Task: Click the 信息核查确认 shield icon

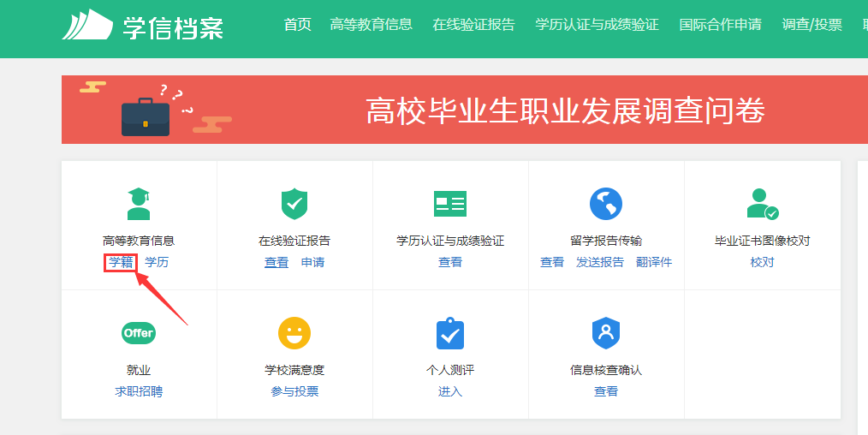Action: pyautogui.click(x=606, y=333)
